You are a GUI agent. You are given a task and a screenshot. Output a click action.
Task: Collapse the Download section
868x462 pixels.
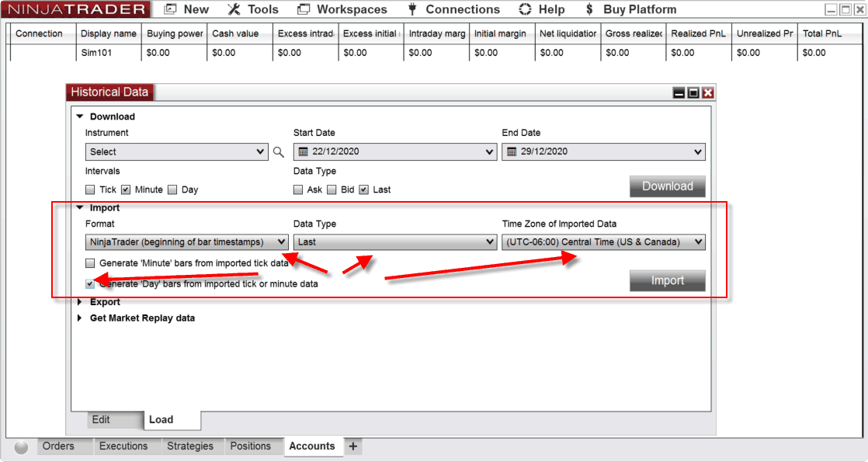[x=80, y=116]
